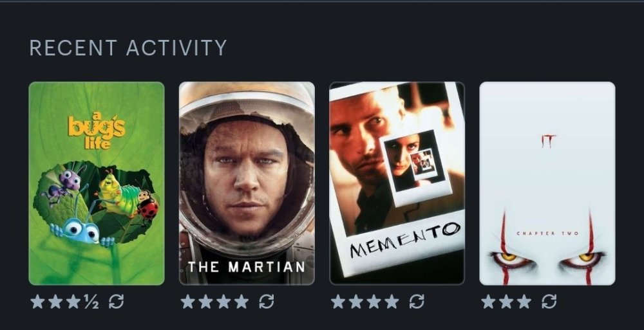644x330 pixels.
Task: Click the rewatch icon under It Chapter Two
Action: pos(549,302)
